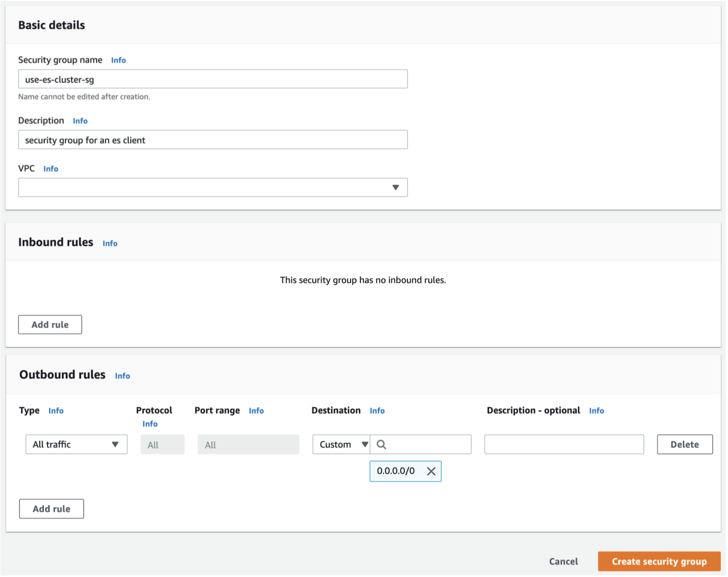Click the disabled Port range All field
This screenshot has height=577, width=728.
point(248,445)
